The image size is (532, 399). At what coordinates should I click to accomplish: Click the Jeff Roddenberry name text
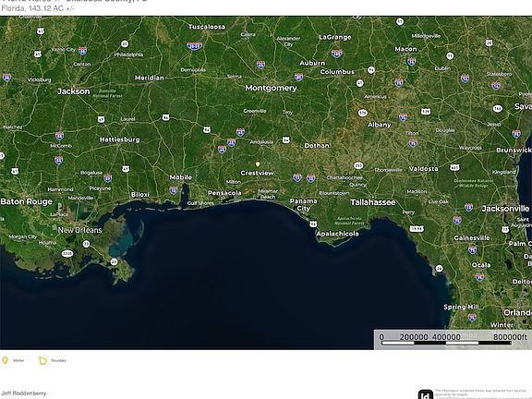(24, 393)
